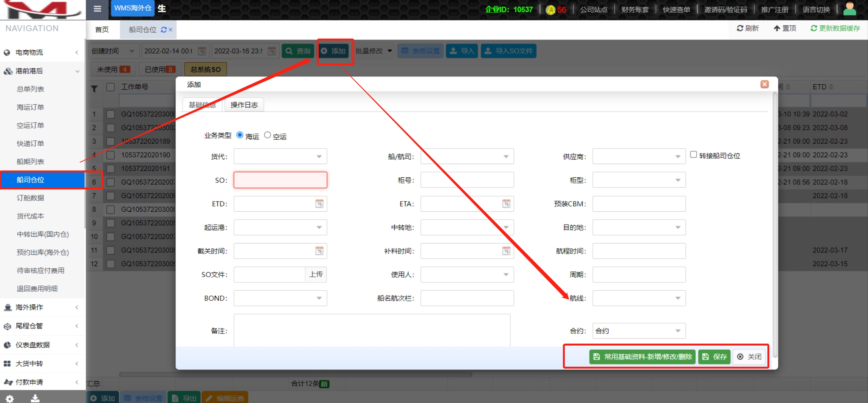The width and height of the screenshot is (868, 403).
Task: Open the 截关时间 calendar picker icon
Action: pos(319,251)
